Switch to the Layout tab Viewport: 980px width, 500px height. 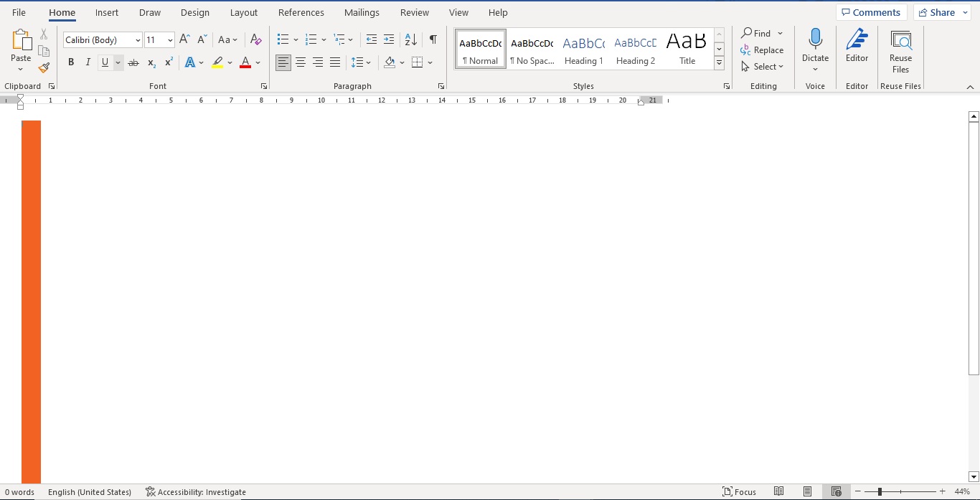tap(244, 12)
